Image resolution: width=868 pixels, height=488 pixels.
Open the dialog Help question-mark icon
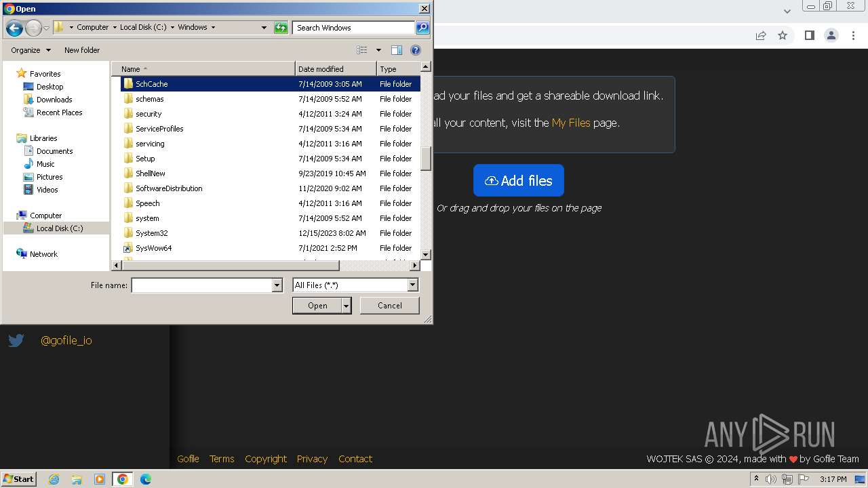(416, 50)
